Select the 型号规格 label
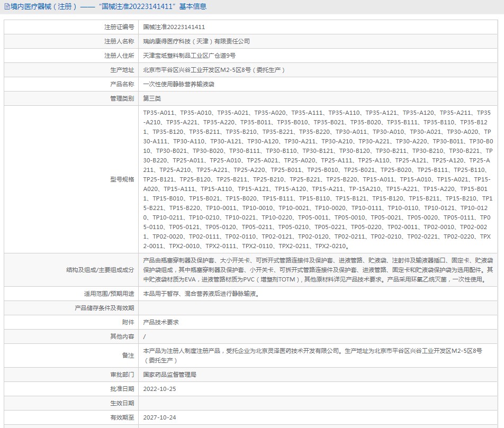 122,179
